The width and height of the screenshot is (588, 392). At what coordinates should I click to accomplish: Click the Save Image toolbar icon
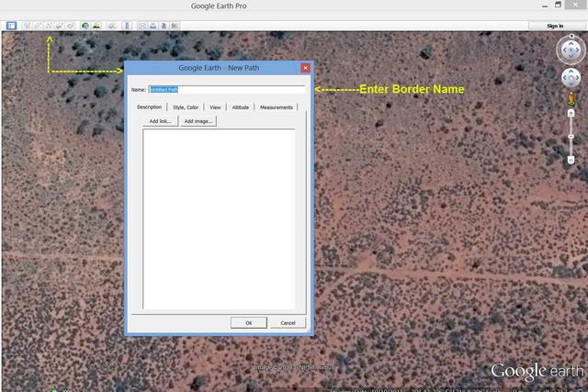click(x=164, y=26)
